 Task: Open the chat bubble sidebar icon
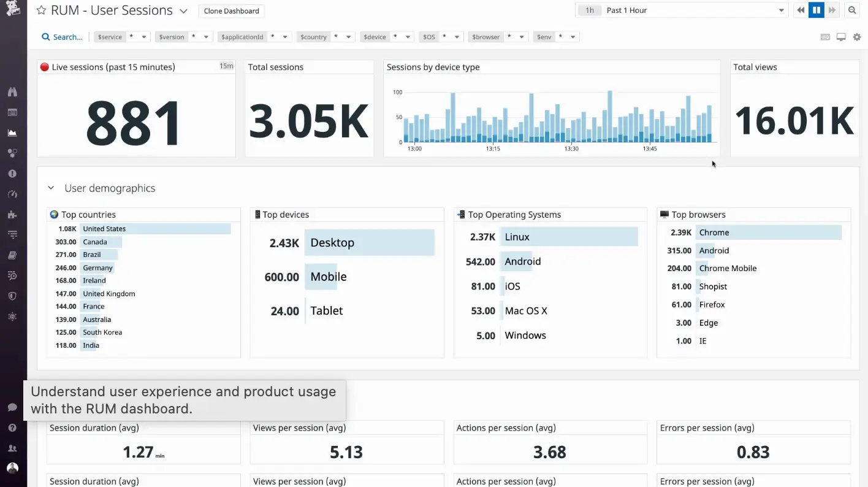pos(12,407)
